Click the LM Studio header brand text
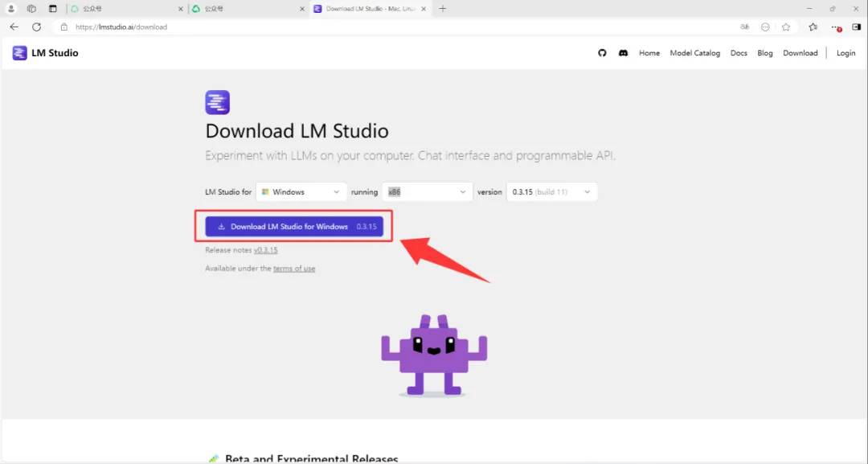 pyautogui.click(x=55, y=53)
